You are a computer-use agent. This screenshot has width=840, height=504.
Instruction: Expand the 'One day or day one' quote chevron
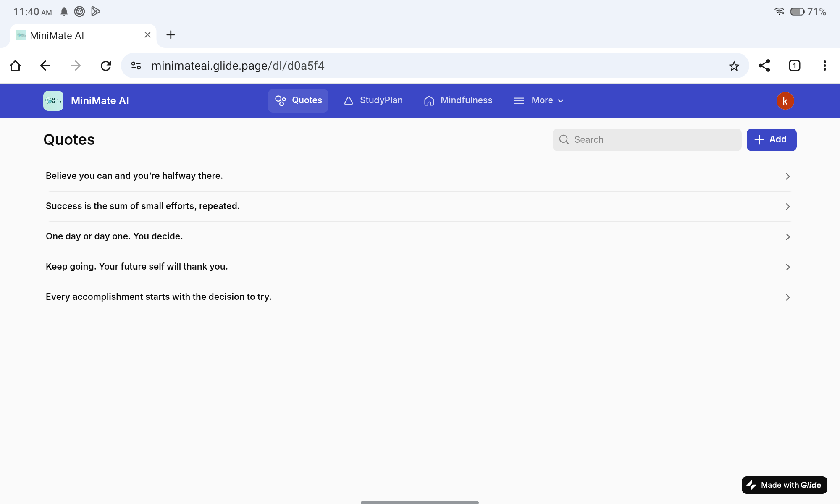coord(787,237)
